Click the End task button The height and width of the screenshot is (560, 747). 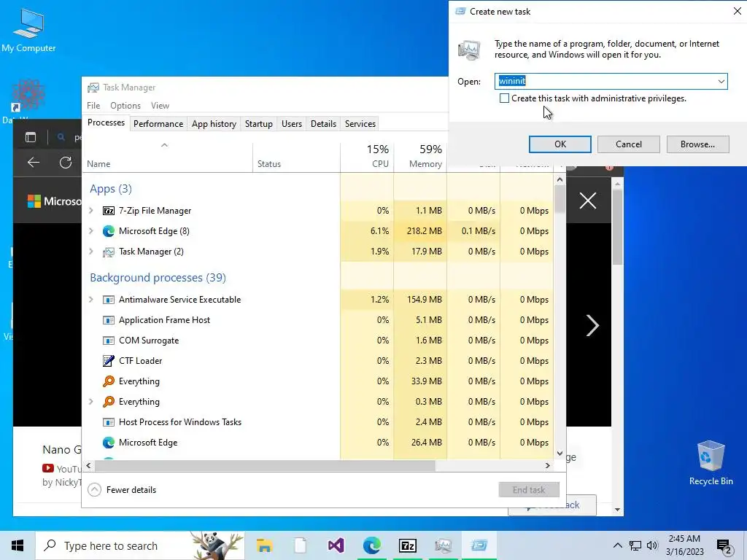[x=529, y=489]
